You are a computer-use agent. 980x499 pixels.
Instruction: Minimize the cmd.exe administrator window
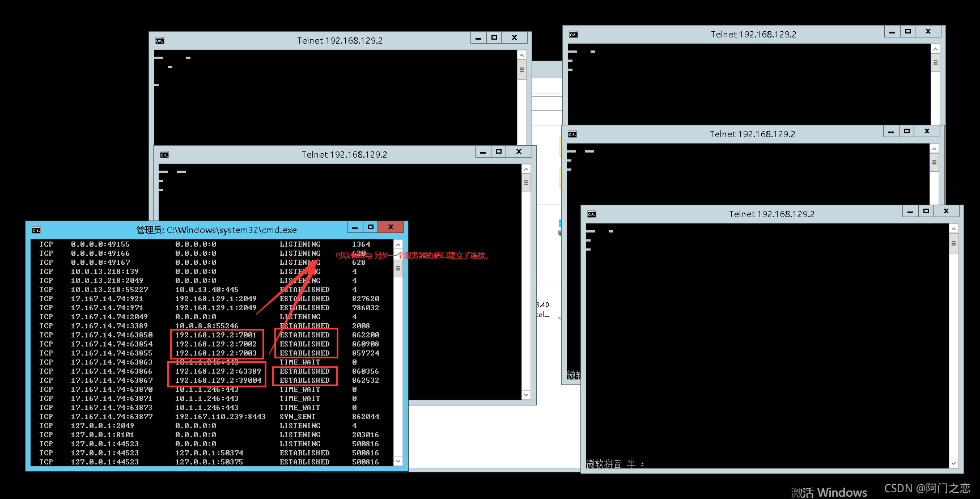[x=355, y=227]
